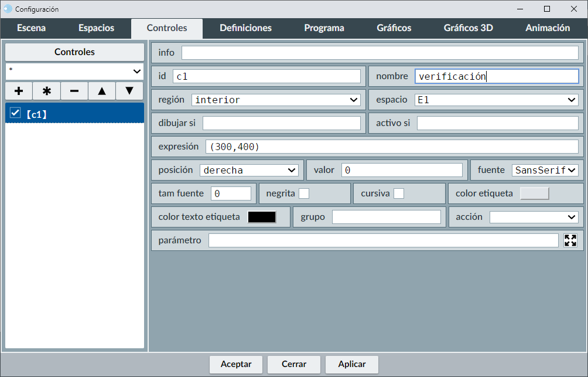The image size is (588, 377).
Task: Click the expresión input field
Action: [x=392, y=147]
